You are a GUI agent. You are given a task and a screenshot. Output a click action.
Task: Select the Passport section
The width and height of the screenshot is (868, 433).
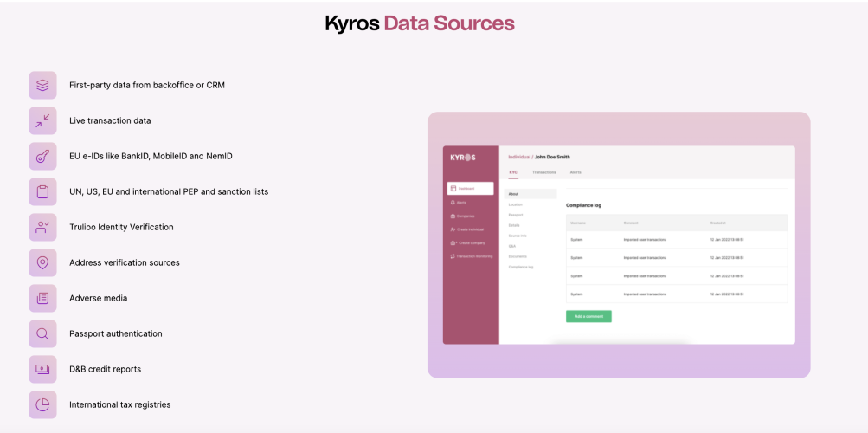[516, 215]
